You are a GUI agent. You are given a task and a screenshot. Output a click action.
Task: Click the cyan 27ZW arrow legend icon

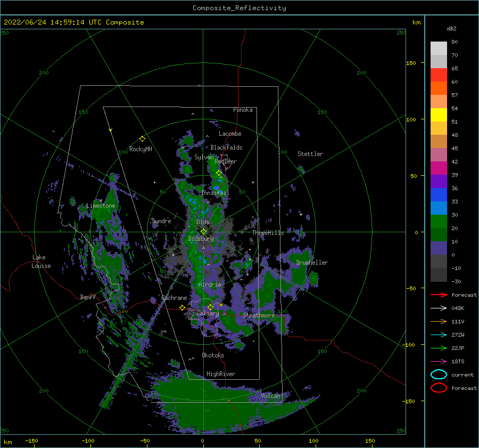[x=439, y=335]
